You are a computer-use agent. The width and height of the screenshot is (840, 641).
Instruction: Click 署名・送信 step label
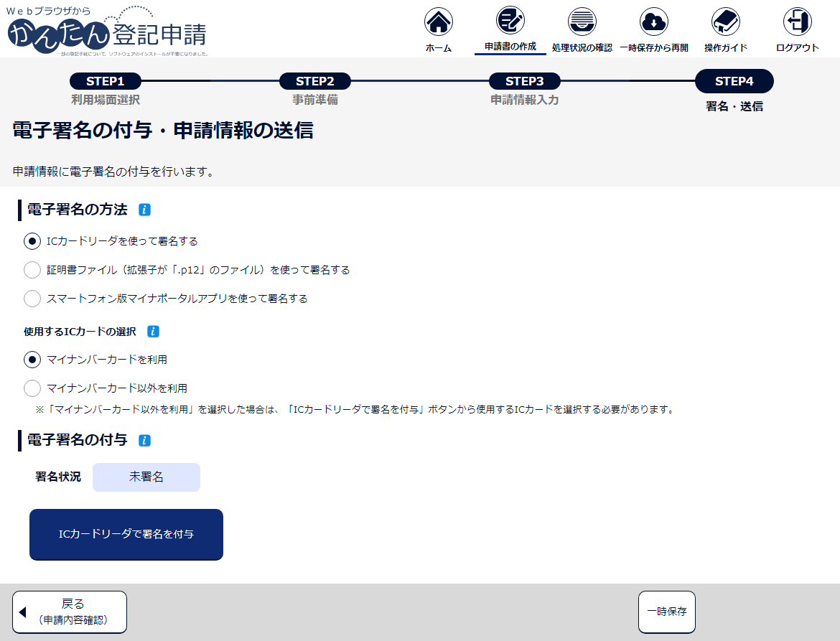[x=734, y=106]
